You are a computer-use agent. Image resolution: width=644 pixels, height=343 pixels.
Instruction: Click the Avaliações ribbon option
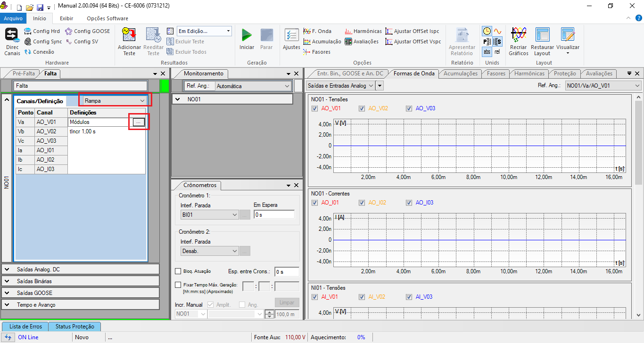[x=362, y=41]
